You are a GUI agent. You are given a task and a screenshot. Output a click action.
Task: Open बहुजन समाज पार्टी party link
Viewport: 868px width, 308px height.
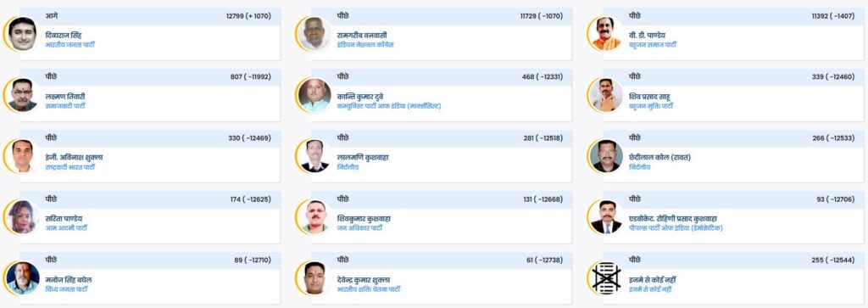tap(653, 45)
